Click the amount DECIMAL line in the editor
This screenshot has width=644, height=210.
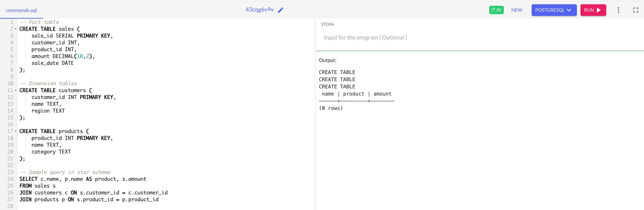click(x=63, y=56)
